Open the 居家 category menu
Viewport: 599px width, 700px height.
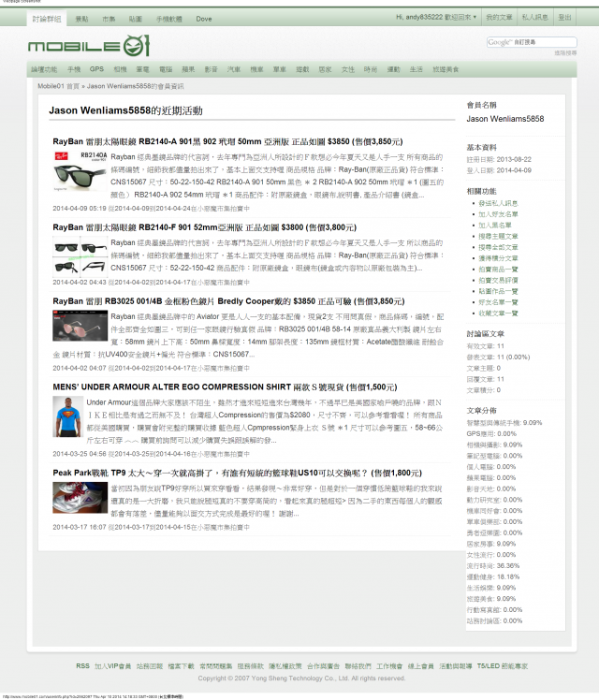[x=325, y=69]
